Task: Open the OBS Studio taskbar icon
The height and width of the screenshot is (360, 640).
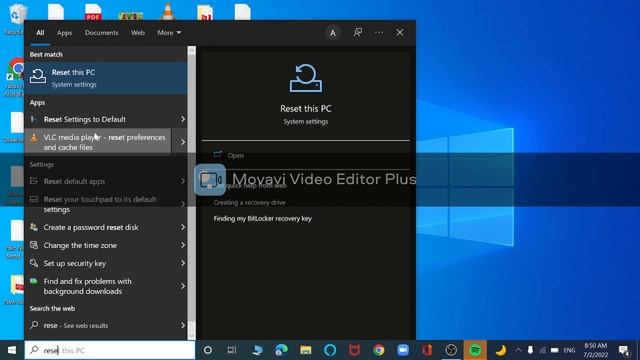Action: pyautogui.click(x=451, y=350)
